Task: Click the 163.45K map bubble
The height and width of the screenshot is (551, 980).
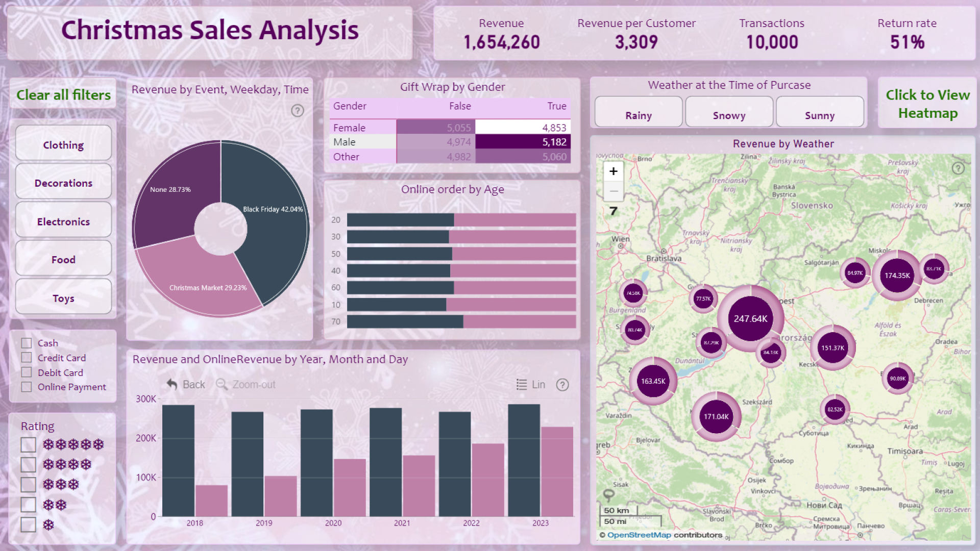Action: pyautogui.click(x=653, y=381)
